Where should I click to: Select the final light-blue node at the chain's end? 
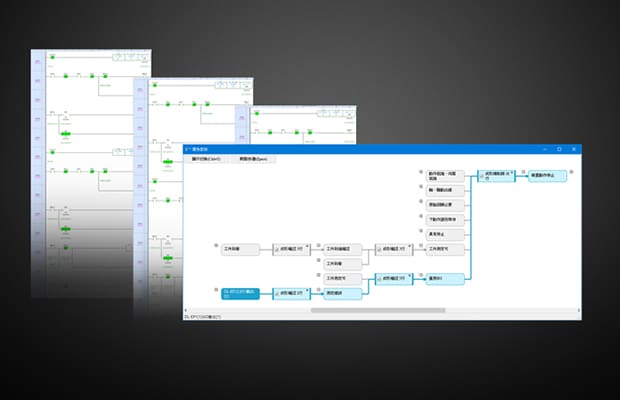tap(547, 174)
